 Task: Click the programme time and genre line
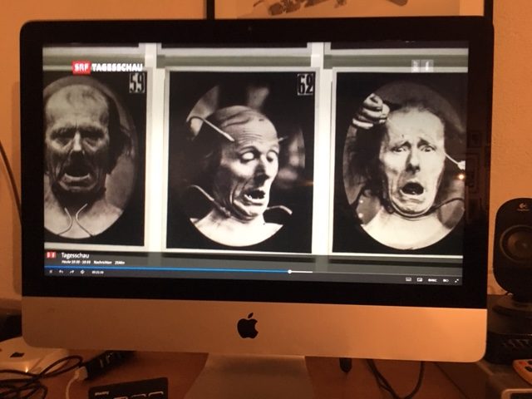(93, 263)
